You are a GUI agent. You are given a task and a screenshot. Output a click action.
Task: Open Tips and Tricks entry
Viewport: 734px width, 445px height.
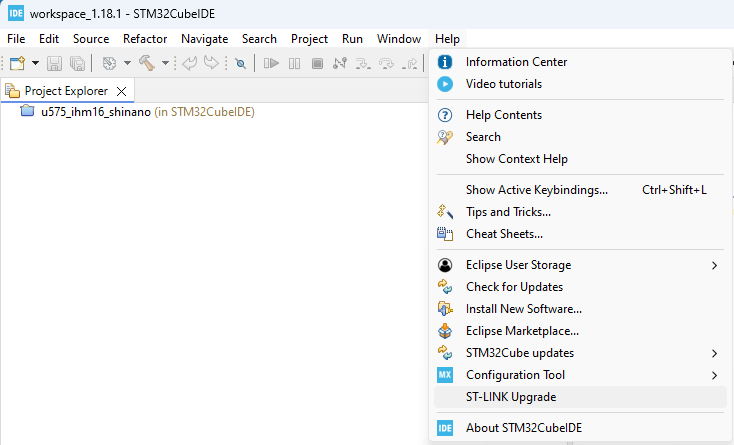coord(580,212)
